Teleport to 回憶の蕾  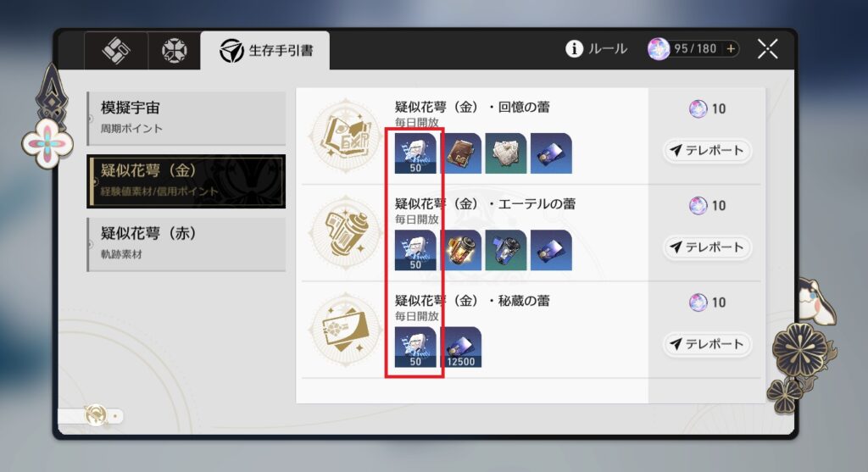pyautogui.click(x=707, y=151)
